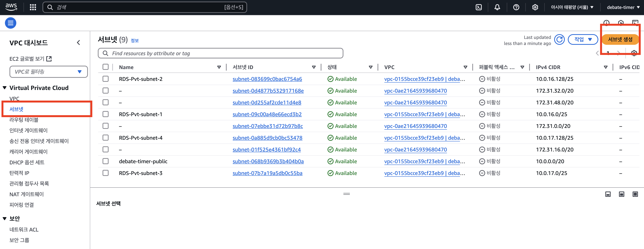Open the services grid menu icon
This screenshot has width=644, height=249.
pos(33,7)
